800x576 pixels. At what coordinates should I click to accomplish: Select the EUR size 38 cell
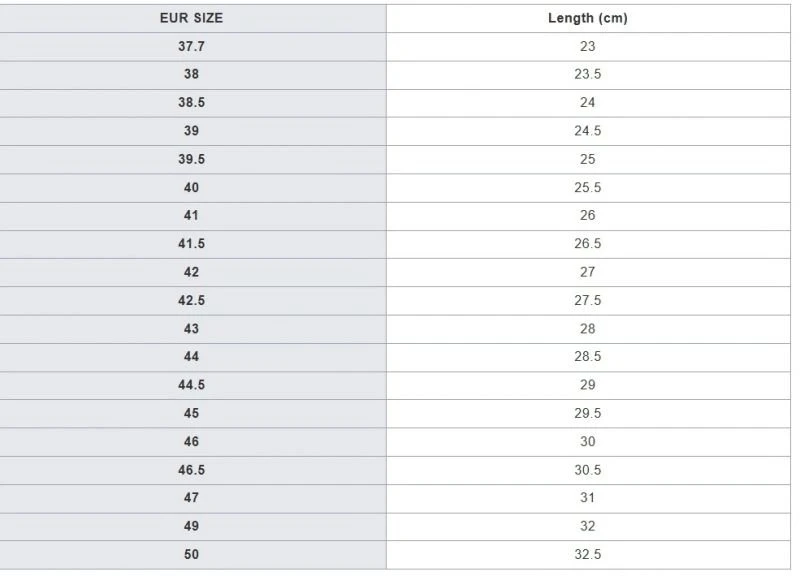tap(191, 74)
